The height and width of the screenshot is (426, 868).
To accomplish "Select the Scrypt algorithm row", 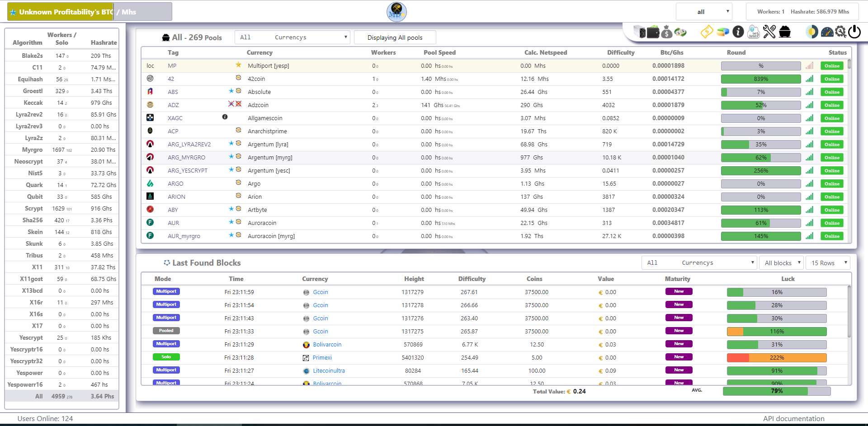I will click(61, 208).
